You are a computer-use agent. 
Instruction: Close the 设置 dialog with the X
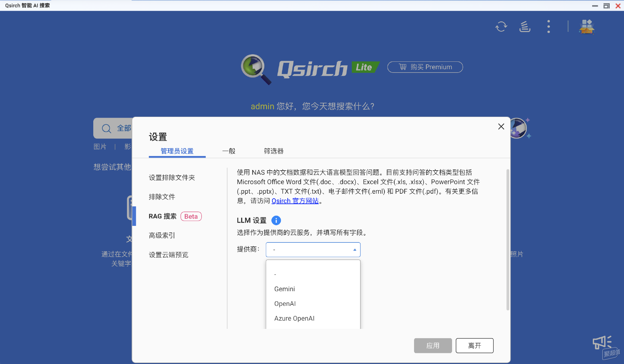pos(501,126)
